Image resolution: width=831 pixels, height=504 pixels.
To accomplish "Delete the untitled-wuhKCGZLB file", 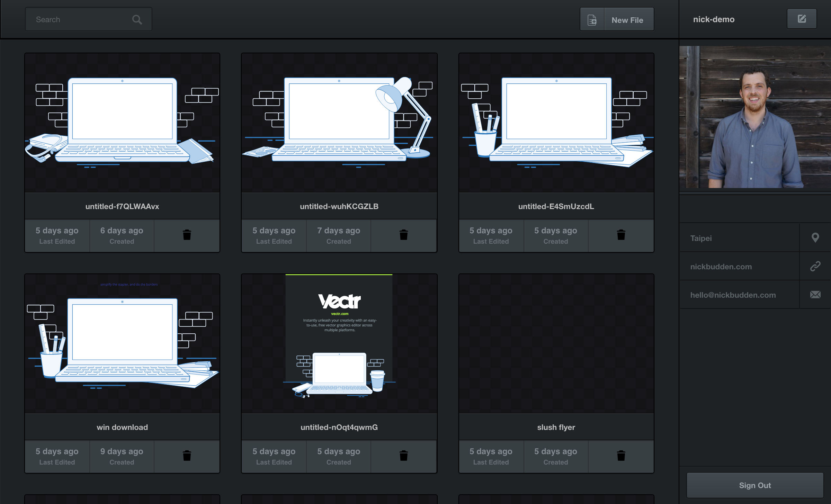I will 404,234.
